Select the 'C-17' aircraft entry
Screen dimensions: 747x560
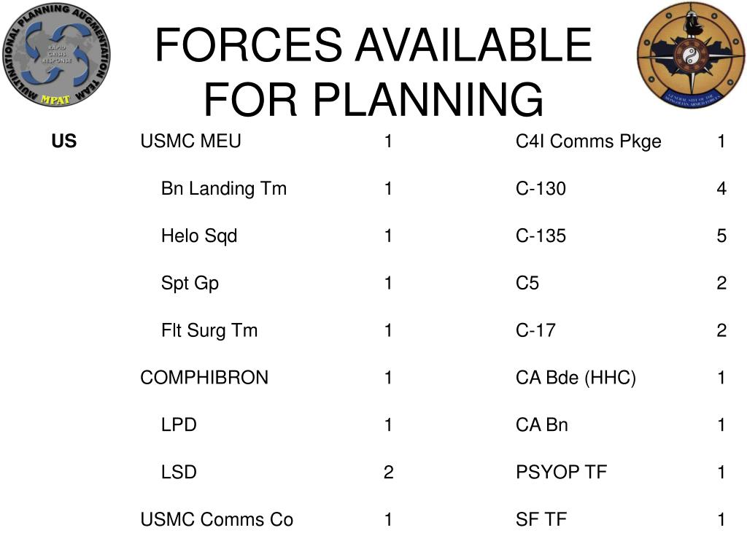coord(535,330)
